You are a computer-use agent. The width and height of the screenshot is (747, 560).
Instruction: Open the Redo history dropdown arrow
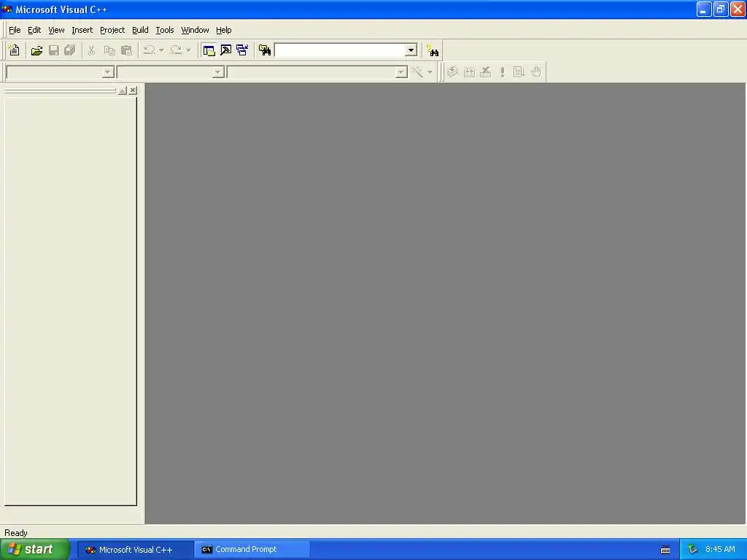(189, 50)
